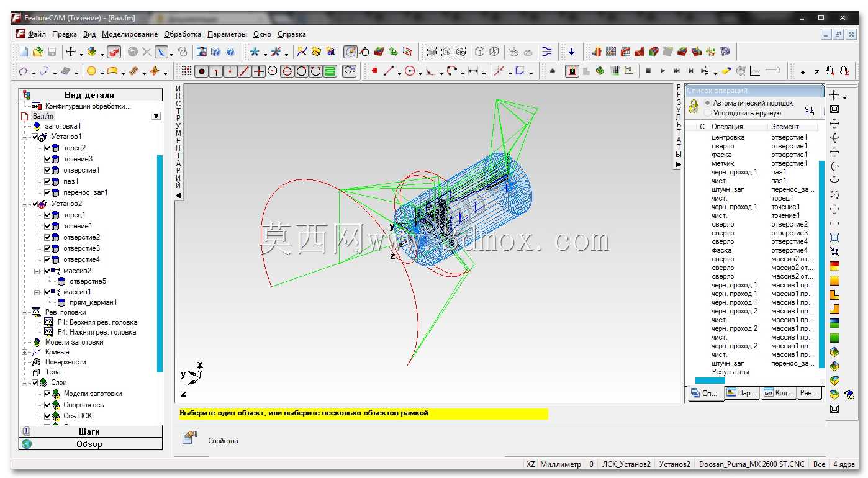Image resolution: width=868 pixels, height=478 pixels.
Task: Click the delete X icon in toolbar
Action: (147, 52)
